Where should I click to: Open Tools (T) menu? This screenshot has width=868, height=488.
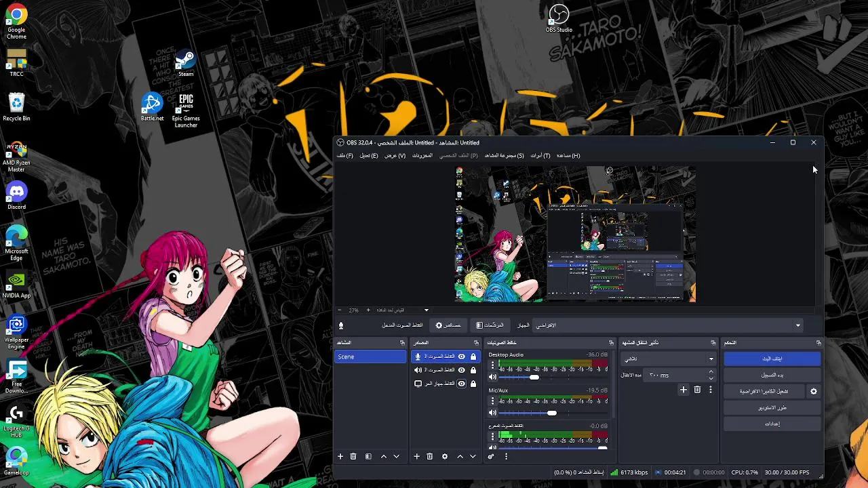(x=540, y=156)
